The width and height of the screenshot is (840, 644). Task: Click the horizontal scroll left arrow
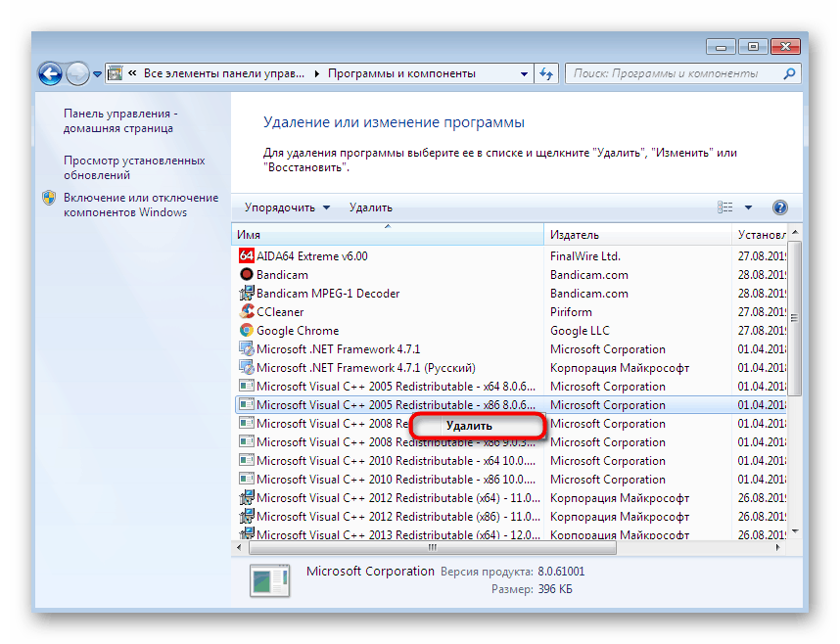coord(239,547)
